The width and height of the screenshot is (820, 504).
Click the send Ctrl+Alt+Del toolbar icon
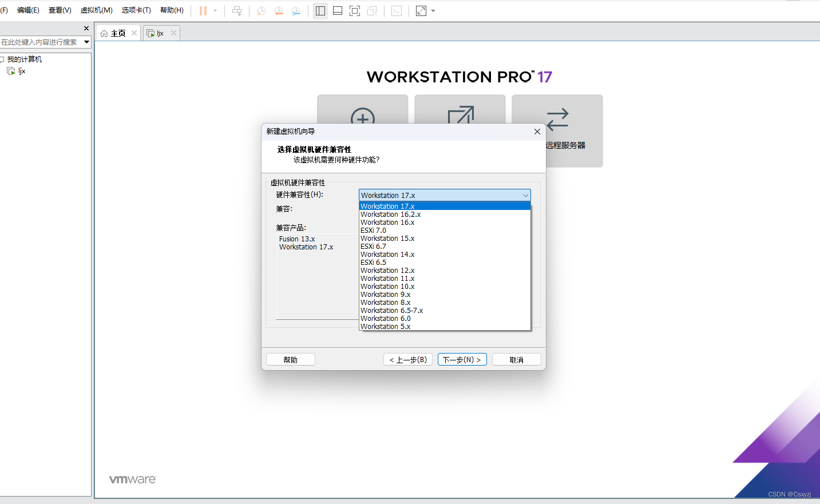pyautogui.click(x=237, y=11)
